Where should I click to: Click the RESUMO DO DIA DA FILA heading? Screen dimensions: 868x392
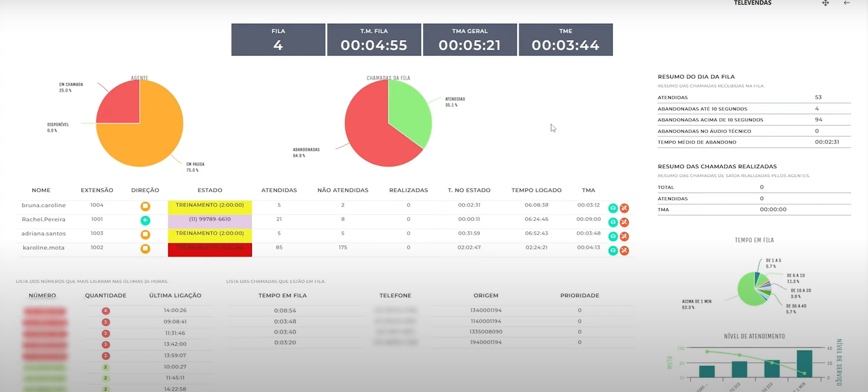[x=696, y=77]
